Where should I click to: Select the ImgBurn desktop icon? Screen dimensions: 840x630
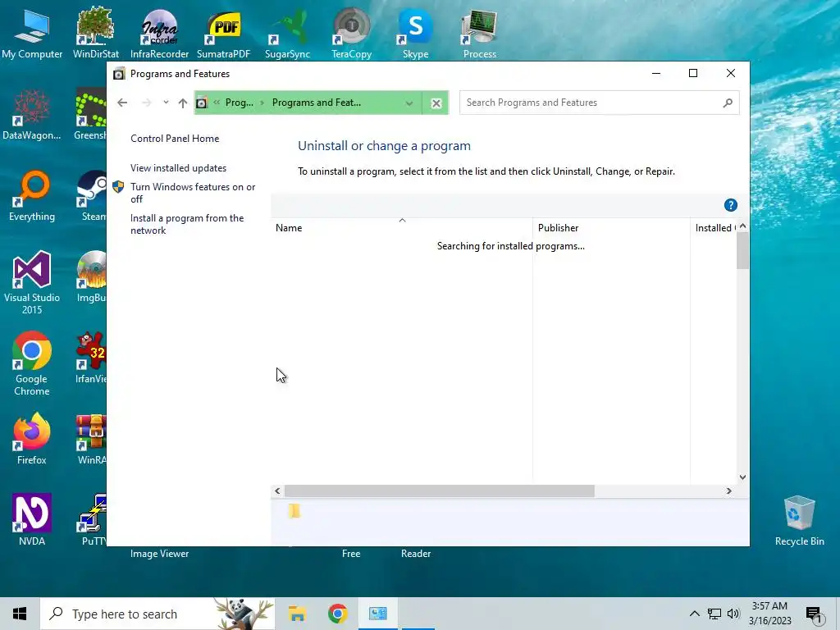tap(91, 277)
